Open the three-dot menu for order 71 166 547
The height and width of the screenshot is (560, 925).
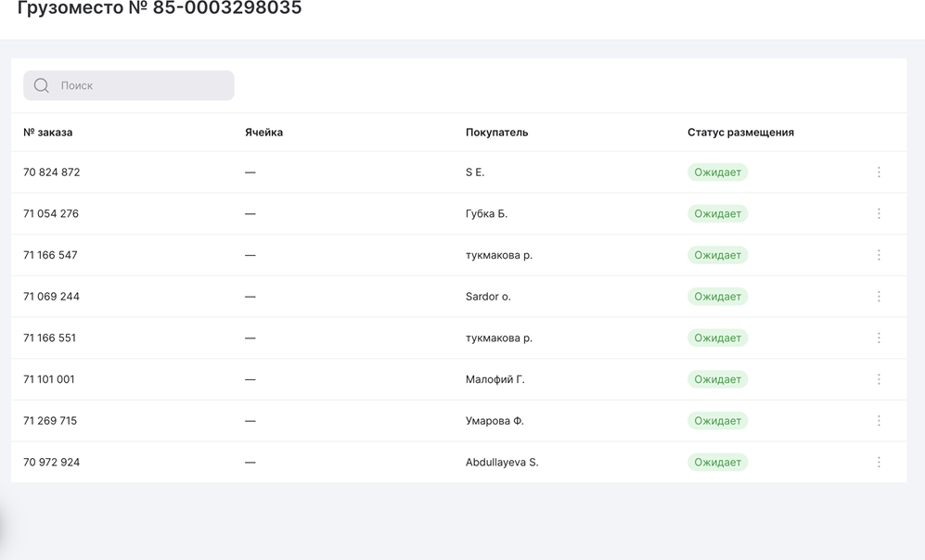pyautogui.click(x=879, y=255)
